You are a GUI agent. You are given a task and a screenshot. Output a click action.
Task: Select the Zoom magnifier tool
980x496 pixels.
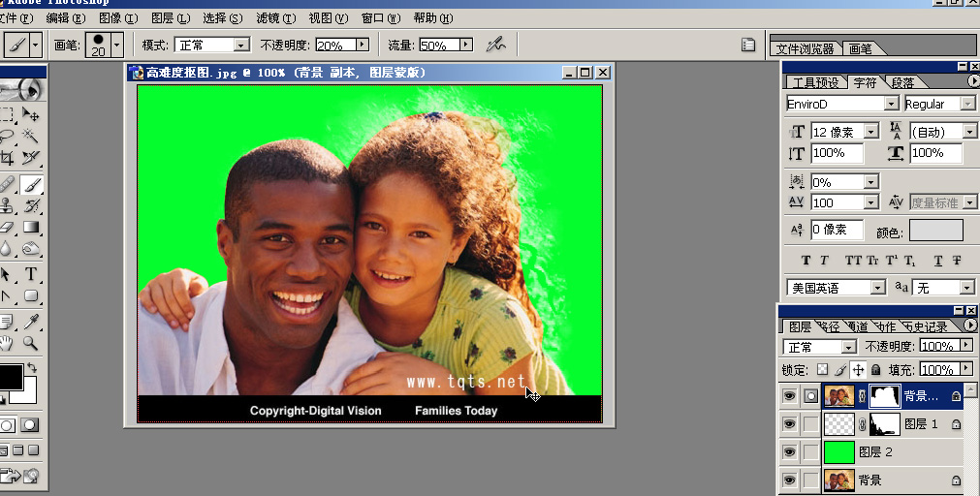click(x=31, y=342)
